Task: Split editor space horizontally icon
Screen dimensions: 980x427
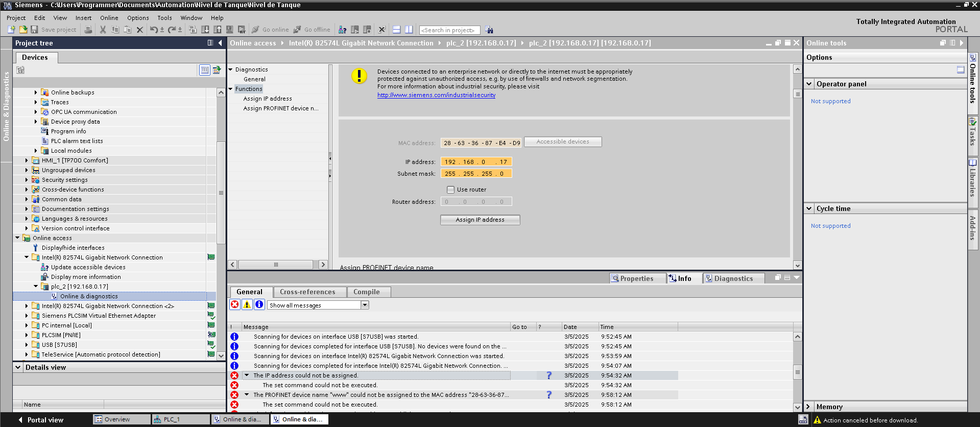Action: click(396, 30)
